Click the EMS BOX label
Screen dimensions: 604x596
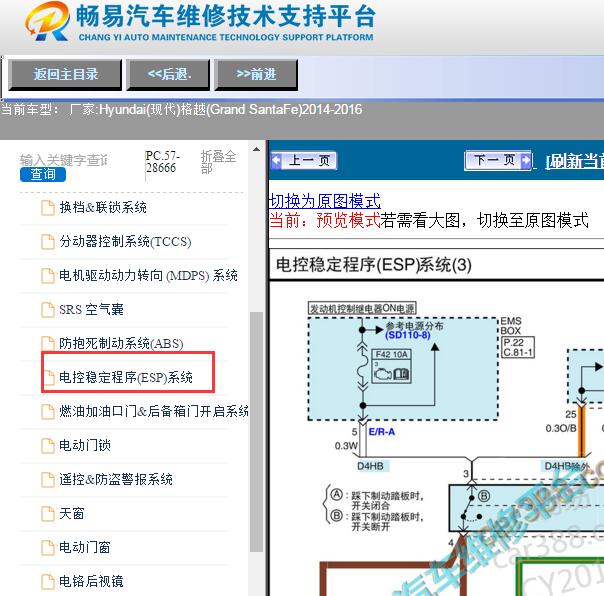511,326
